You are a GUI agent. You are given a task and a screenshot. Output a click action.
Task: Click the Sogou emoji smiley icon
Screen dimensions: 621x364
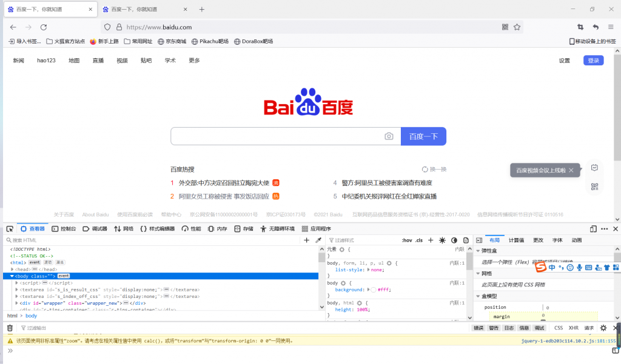pyautogui.click(x=570, y=268)
